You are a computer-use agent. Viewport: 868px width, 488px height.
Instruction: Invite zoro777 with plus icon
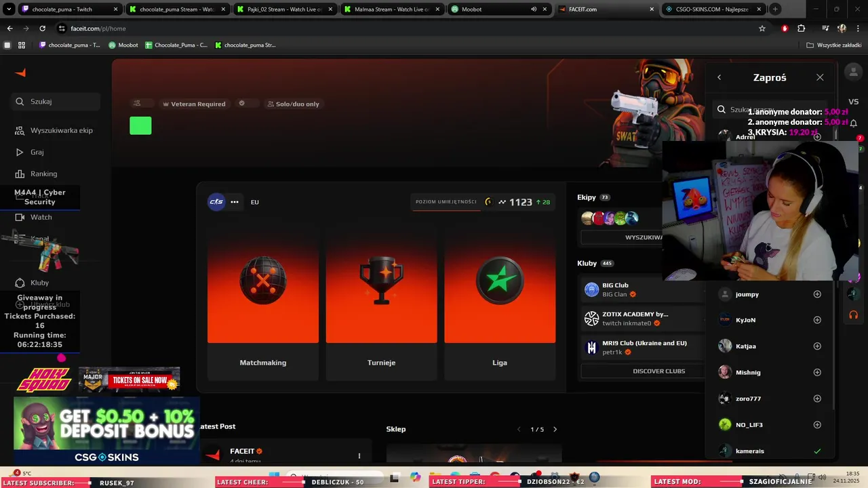click(x=817, y=399)
